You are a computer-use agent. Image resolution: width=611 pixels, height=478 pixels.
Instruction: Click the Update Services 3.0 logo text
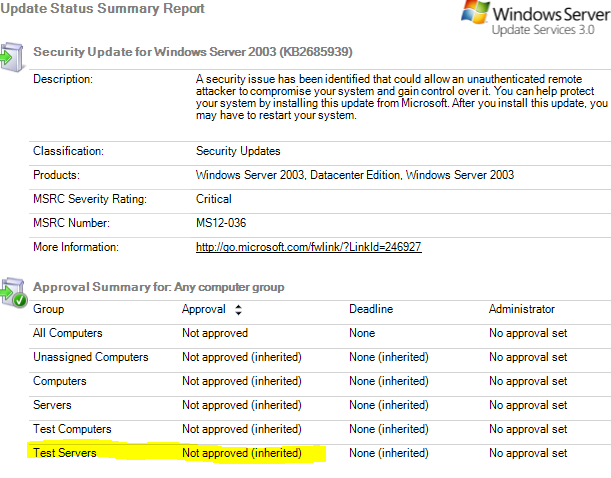543,30
